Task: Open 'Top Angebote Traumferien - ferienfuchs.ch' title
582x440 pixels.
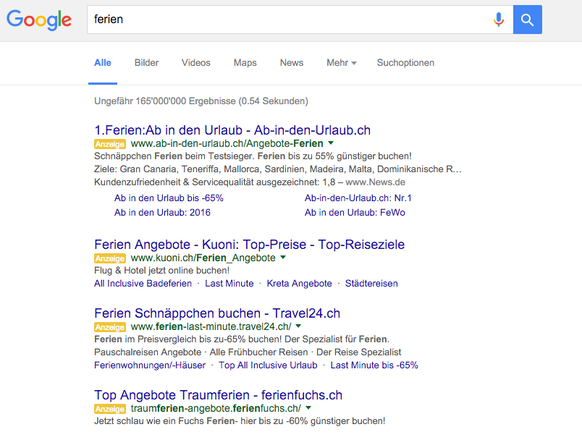Action: pos(218,395)
